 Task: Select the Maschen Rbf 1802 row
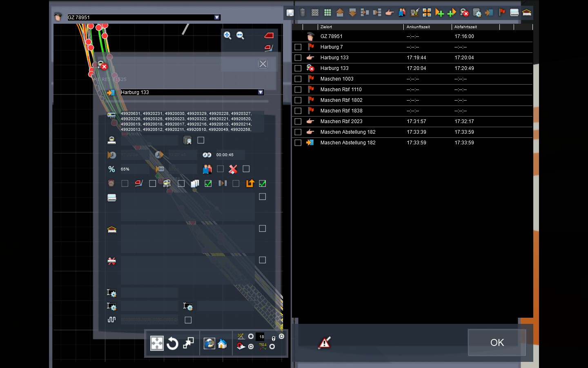point(412,100)
